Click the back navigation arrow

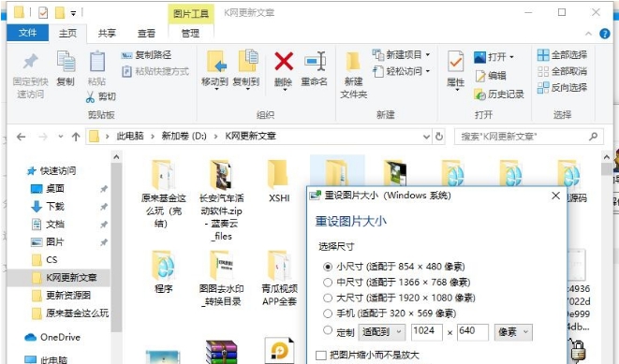[21, 137]
